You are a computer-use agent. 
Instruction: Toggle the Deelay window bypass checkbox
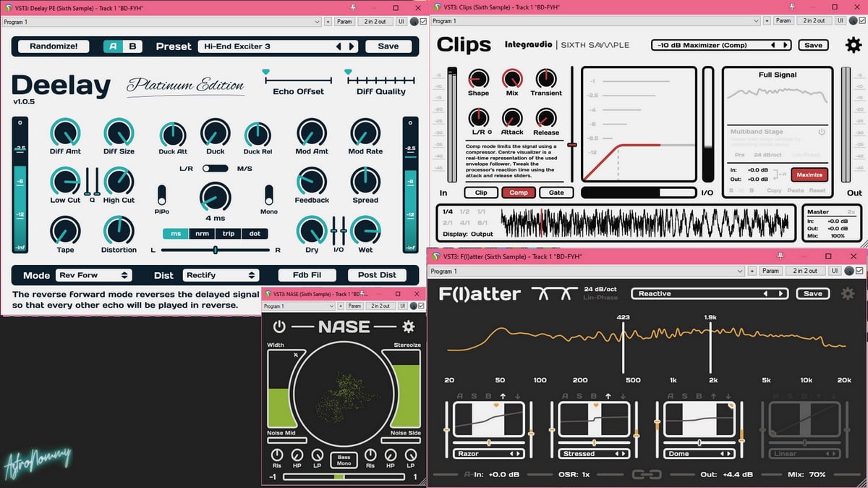[x=424, y=22]
